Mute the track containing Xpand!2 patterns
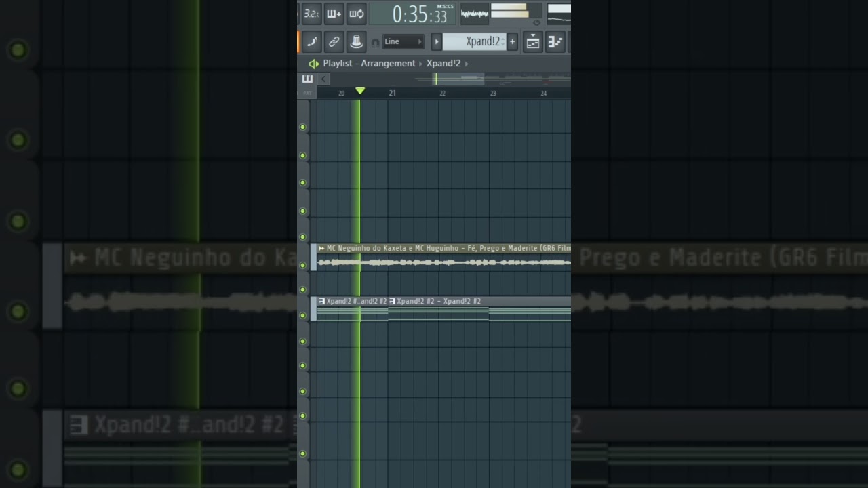The width and height of the screenshot is (868, 488). 302,315
